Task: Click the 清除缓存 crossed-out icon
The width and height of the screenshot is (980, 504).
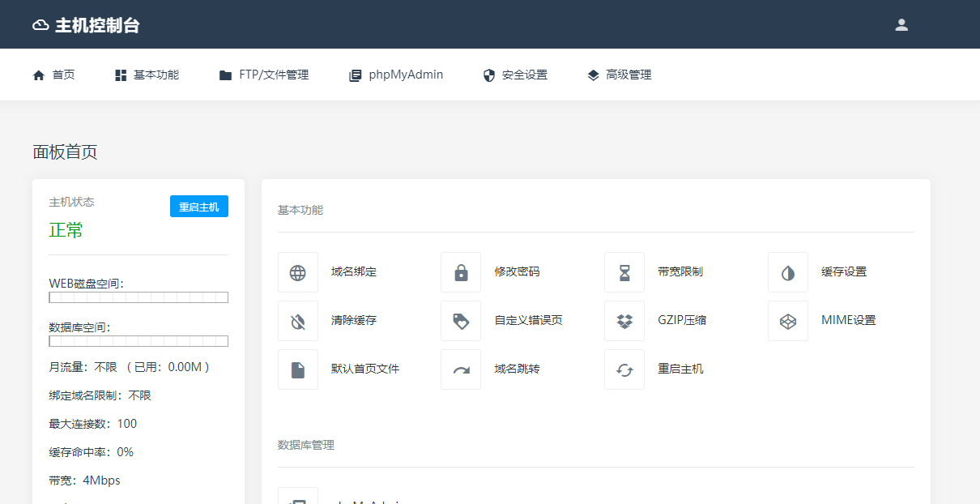Action: [x=298, y=320]
